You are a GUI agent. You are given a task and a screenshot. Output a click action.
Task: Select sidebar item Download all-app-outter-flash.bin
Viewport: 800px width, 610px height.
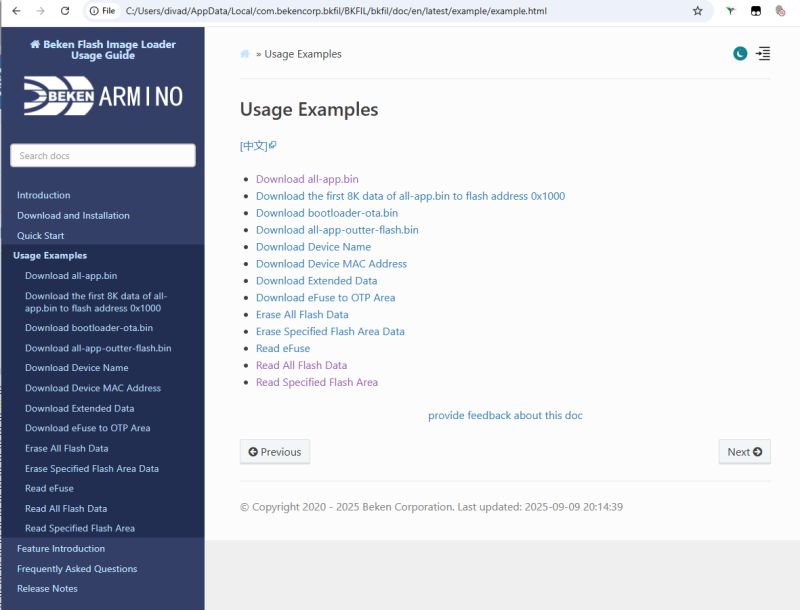98,348
